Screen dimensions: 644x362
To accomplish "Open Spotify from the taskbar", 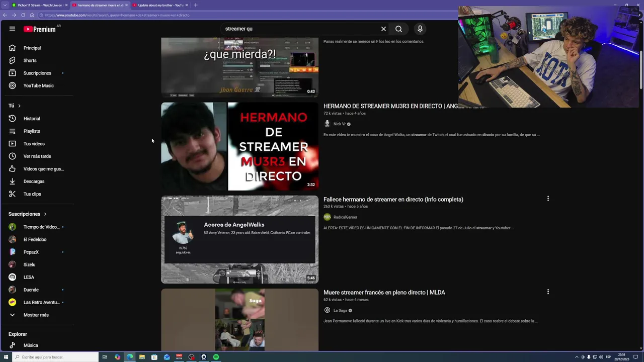I will (x=216, y=357).
